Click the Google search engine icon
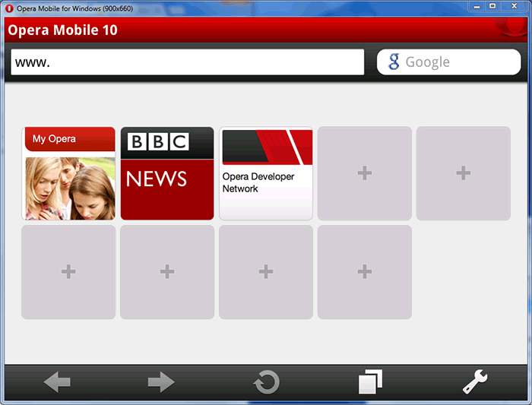Screen dimensions: 532x405 click(394, 62)
